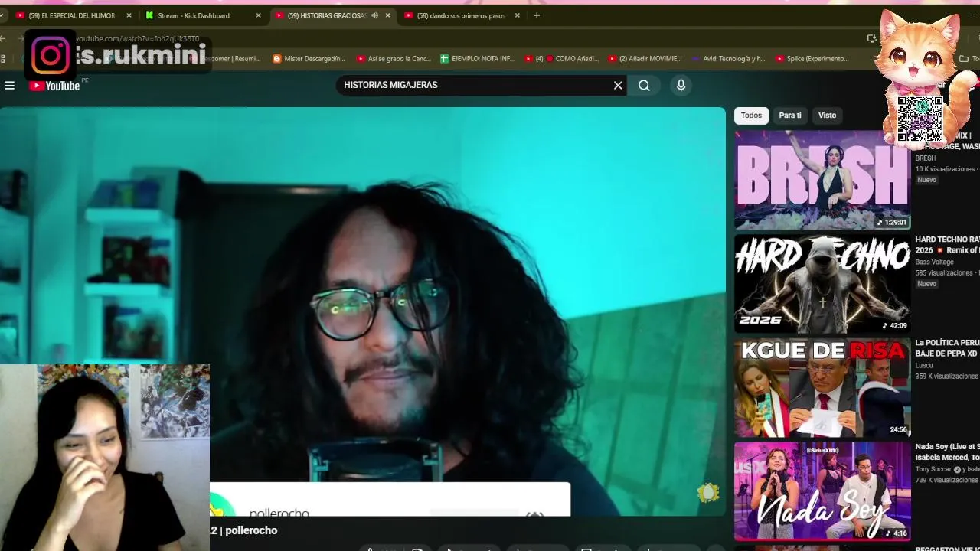Screen dimensions: 980x551
Task: Open the YouTube hamburger guide menu
Action: 9,86
